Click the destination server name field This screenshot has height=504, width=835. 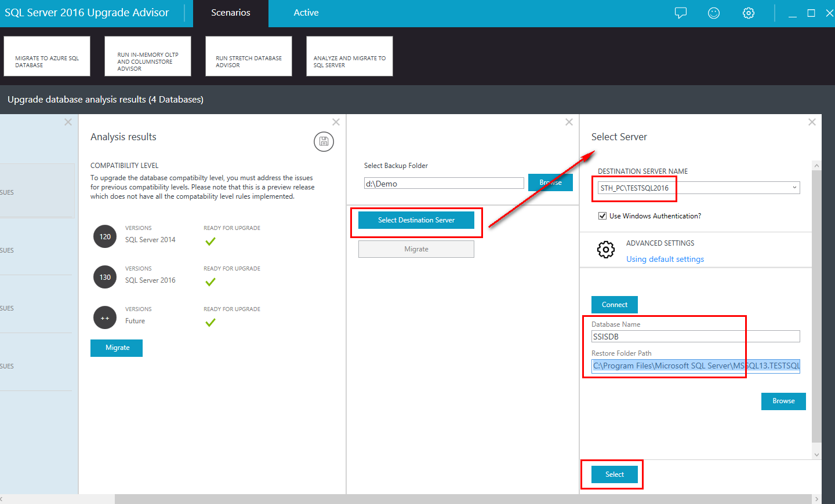pos(699,188)
